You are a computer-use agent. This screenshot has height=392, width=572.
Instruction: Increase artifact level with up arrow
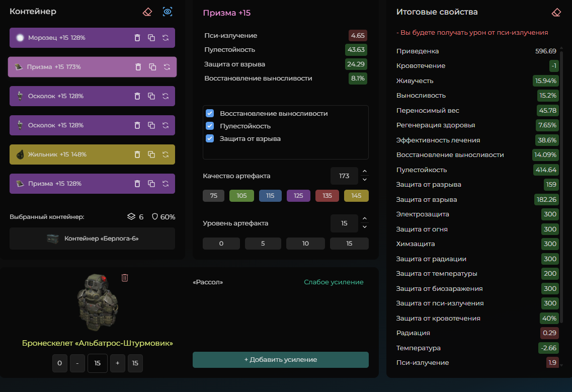point(364,219)
